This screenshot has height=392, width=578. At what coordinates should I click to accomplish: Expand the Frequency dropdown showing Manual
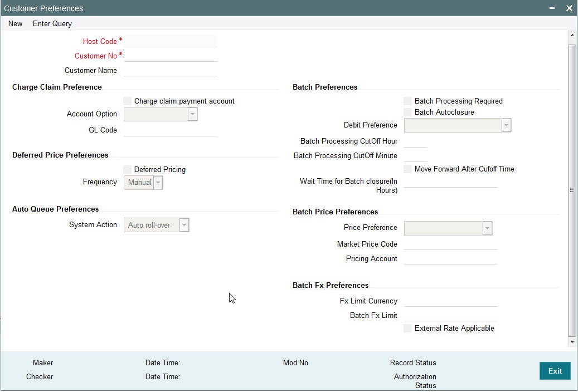[x=143, y=183]
